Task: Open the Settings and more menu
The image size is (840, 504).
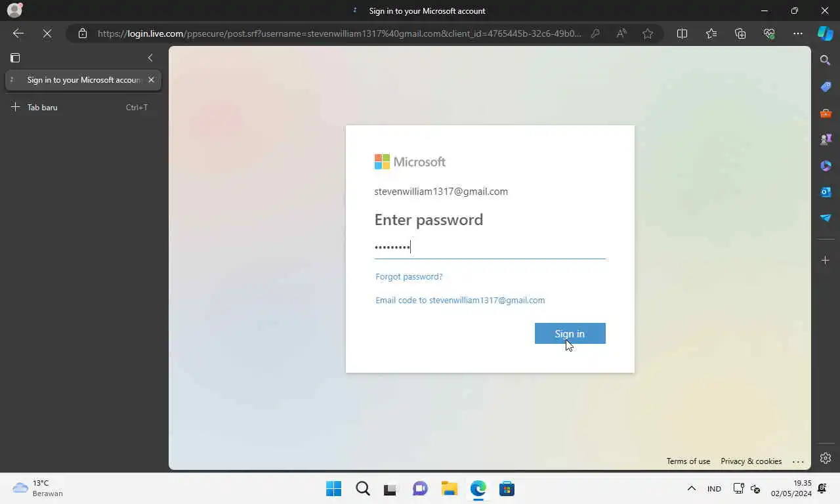Action: point(798,33)
